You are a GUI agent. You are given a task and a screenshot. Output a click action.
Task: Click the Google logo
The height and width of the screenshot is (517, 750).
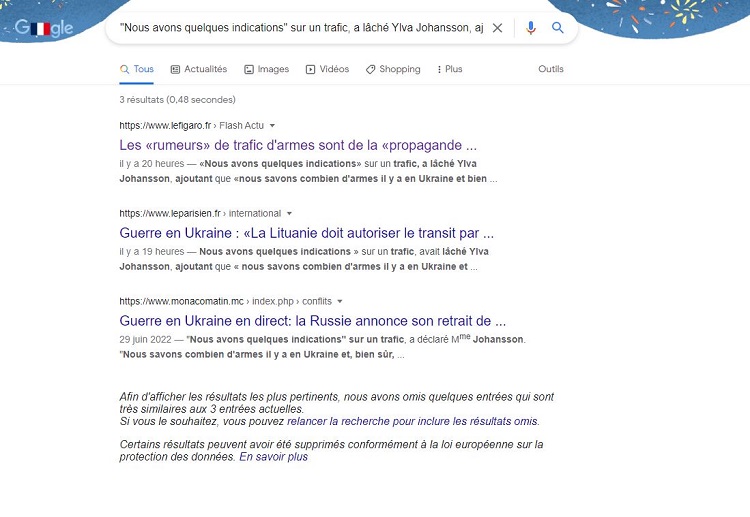pos(44,28)
